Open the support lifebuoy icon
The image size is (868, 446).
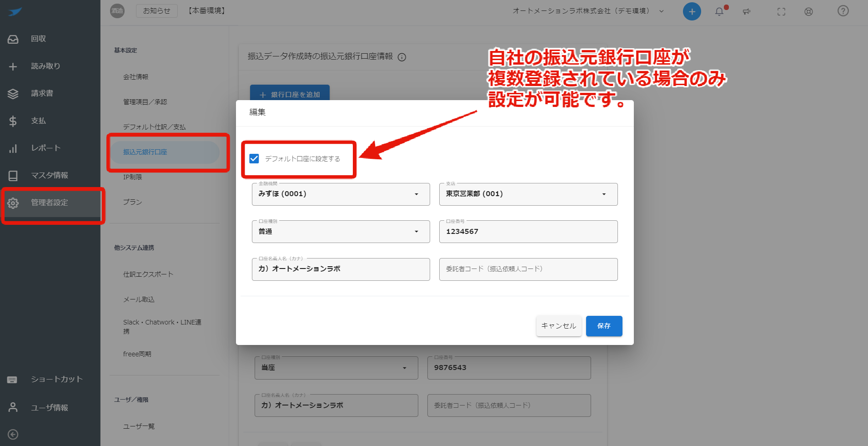[x=808, y=12]
